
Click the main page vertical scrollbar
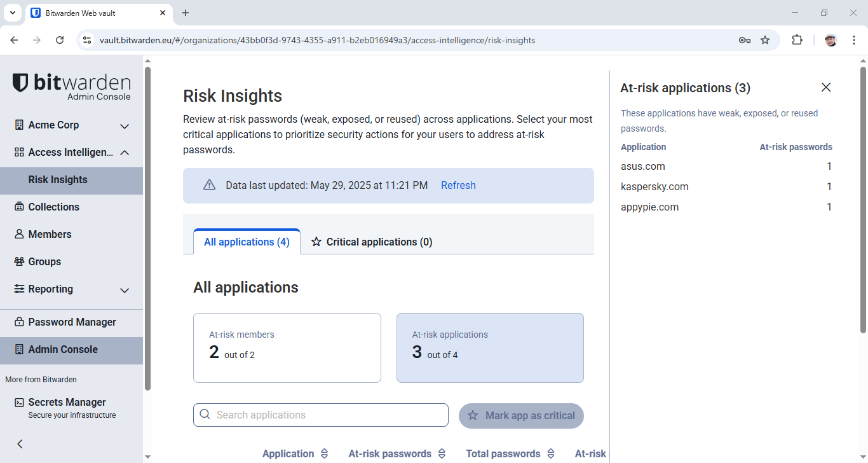click(x=863, y=200)
